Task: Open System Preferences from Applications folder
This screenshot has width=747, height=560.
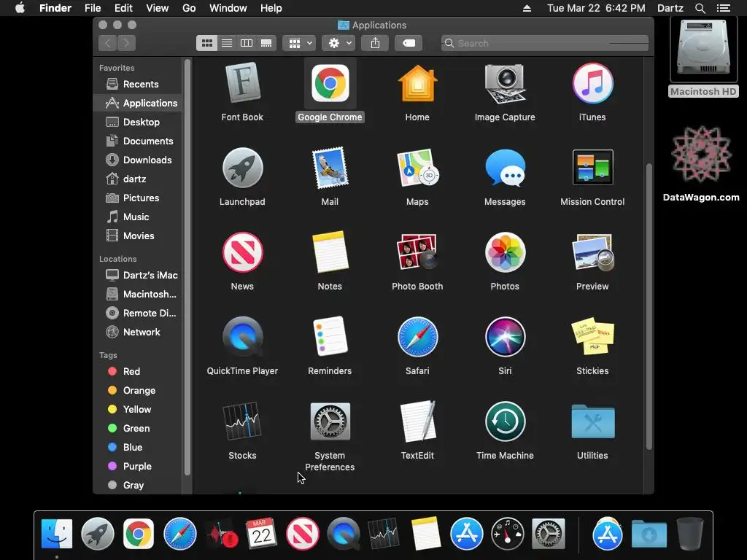Action: pos(330,421)
